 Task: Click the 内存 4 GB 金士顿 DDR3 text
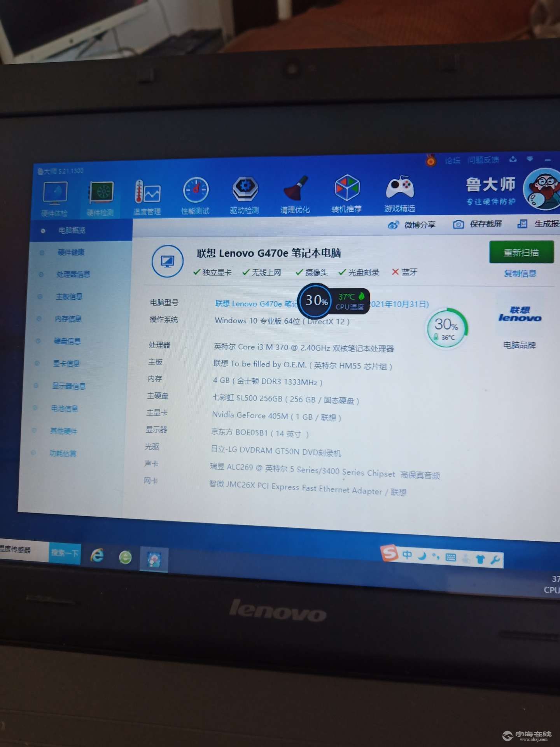[x=268, y=381]
